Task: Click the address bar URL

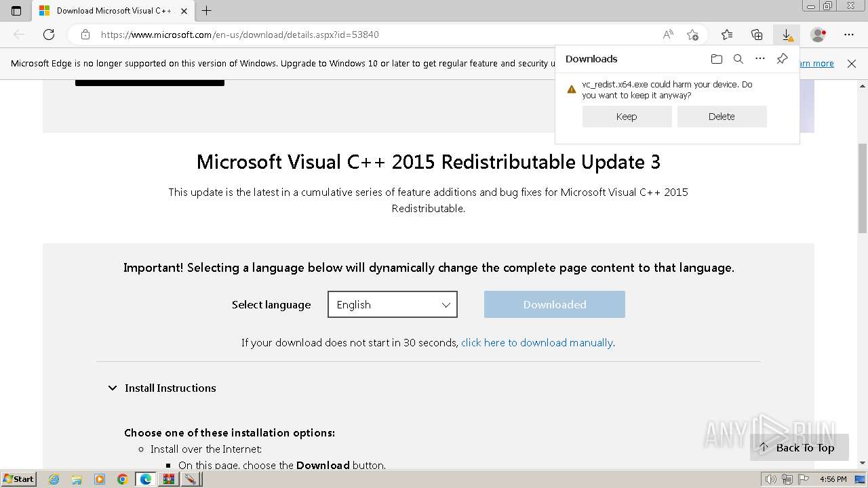Action: point(239,35)
